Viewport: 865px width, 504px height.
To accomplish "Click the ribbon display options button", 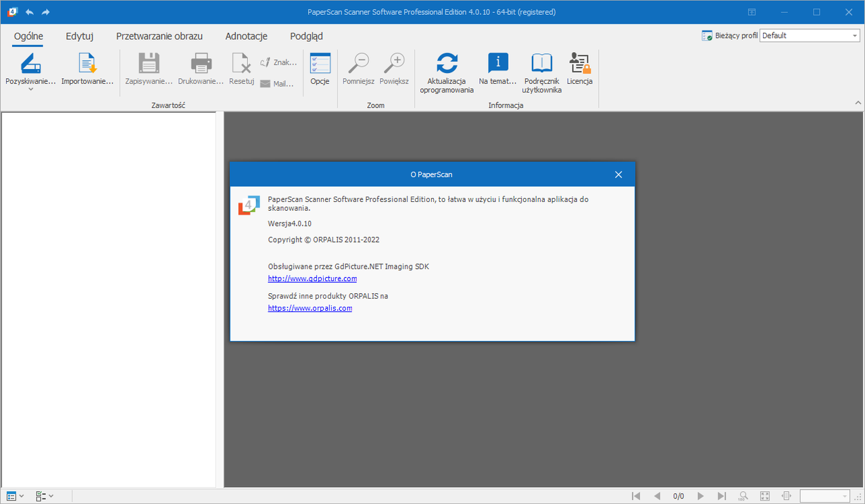I will point(751,12).
